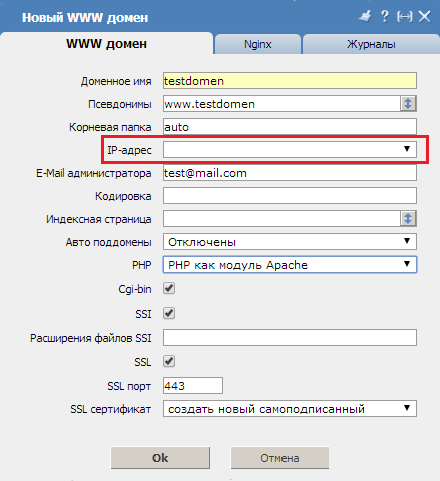This screenshot has height=481, width=440.
Task: Click the expand width arrows icon
Action: click(404, 17)
